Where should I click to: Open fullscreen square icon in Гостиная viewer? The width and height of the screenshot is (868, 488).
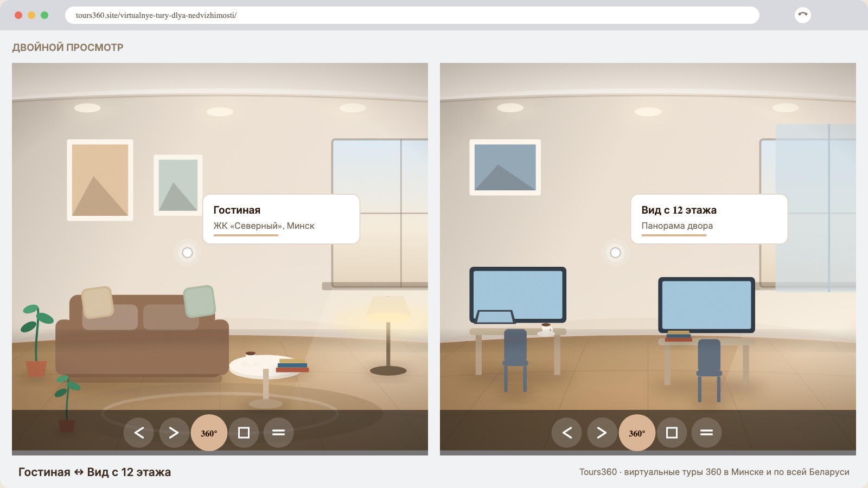point(244,433)
